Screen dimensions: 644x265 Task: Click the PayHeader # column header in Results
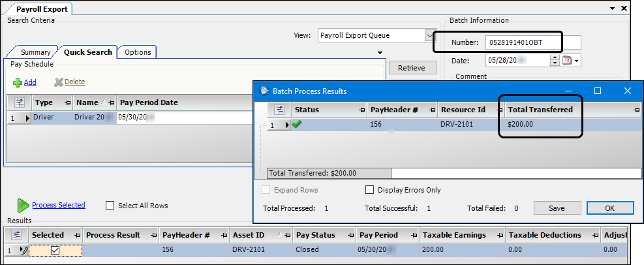[x=194, y=235]
